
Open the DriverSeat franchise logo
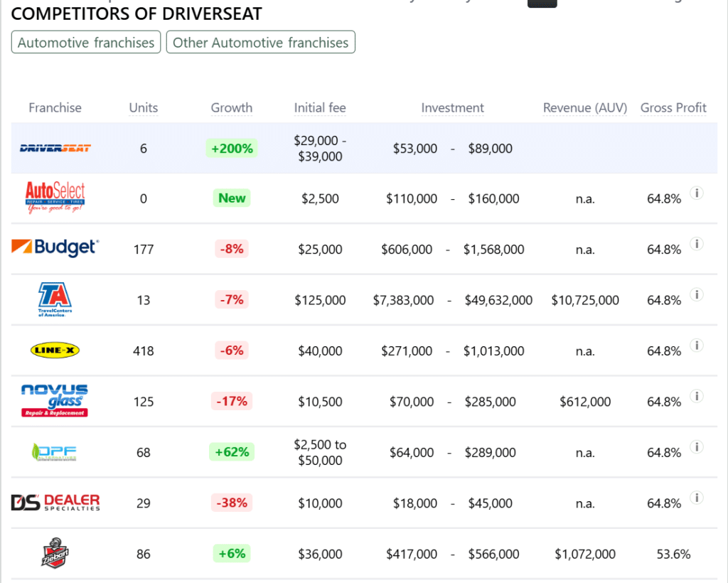pyautogui.click(x=55, y=149)
